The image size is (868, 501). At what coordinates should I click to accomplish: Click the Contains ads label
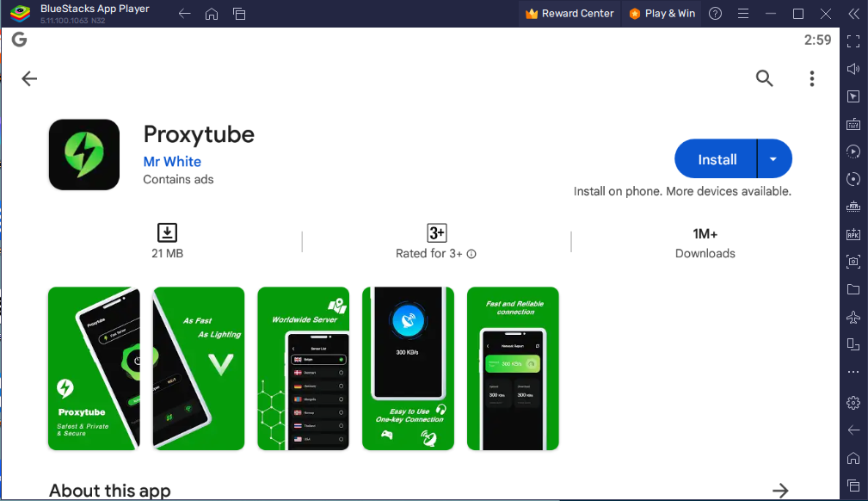(x=178, y=180)
